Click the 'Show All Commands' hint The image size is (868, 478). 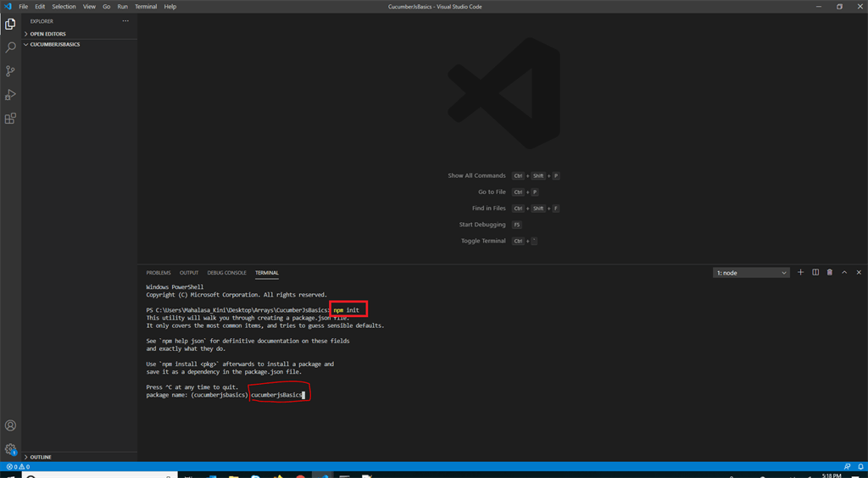(x=476, y=175)
